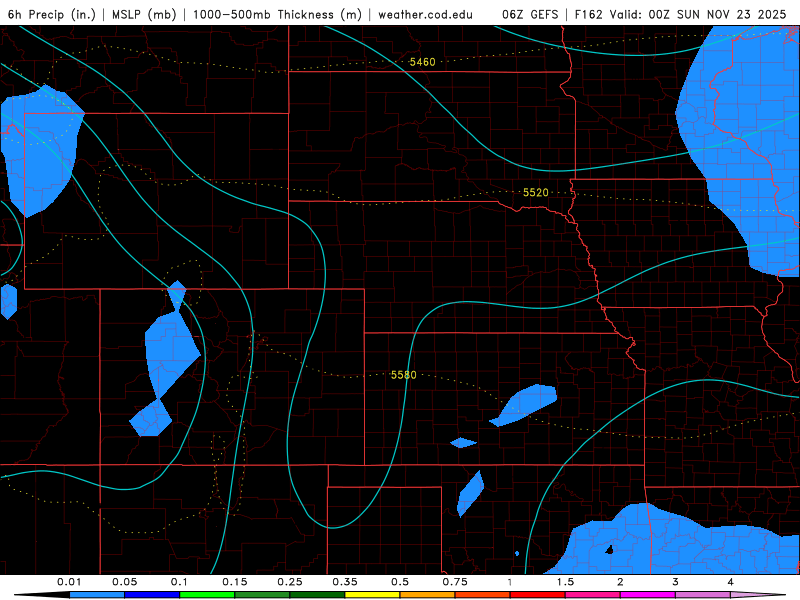Click the dark blue 0.05–0.1 color bar segment
Screen dimensions: 800x600
click(152, 595)
